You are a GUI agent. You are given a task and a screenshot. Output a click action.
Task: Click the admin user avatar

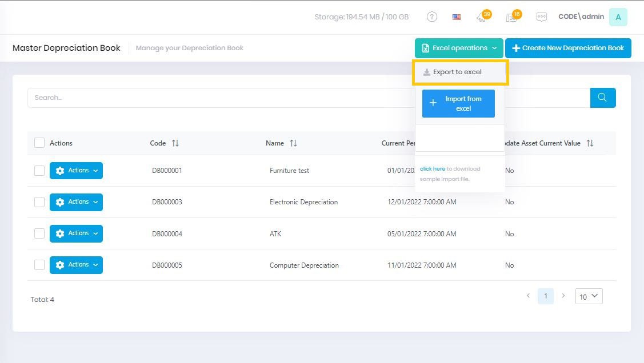(x=618, y=17)
